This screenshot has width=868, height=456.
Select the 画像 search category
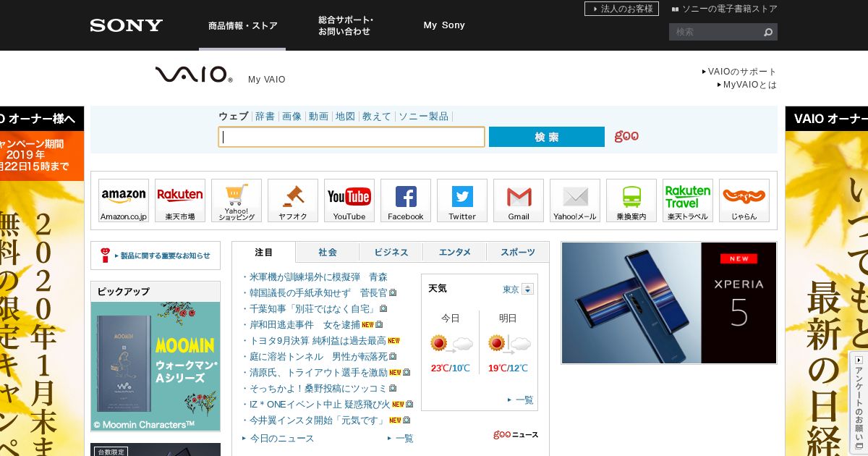292,116
